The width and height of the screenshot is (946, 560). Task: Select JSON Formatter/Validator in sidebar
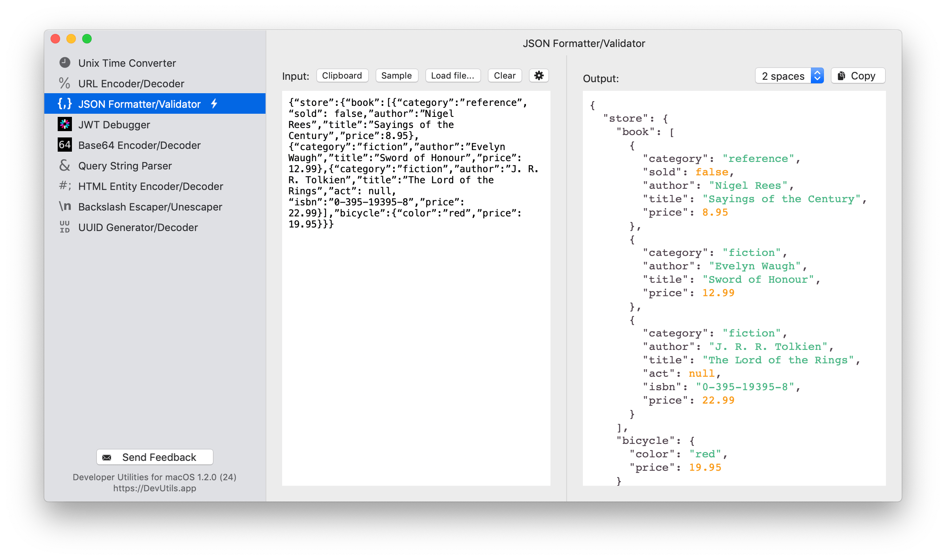click(139, 104)
